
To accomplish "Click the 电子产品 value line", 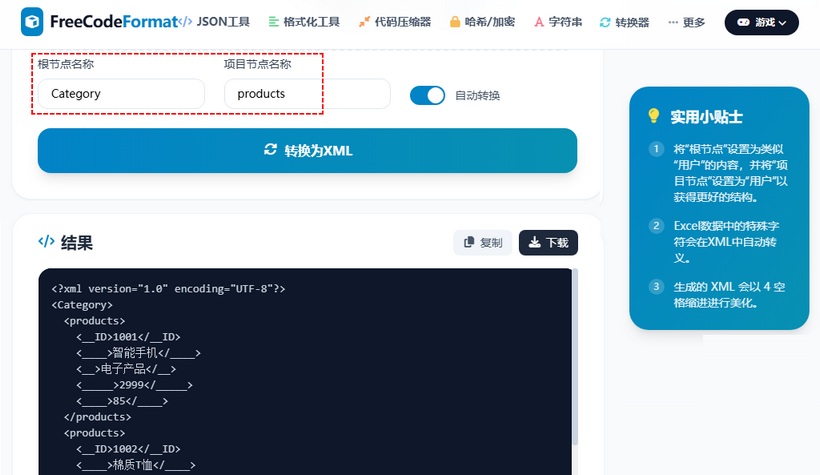I will click(126, 369).
